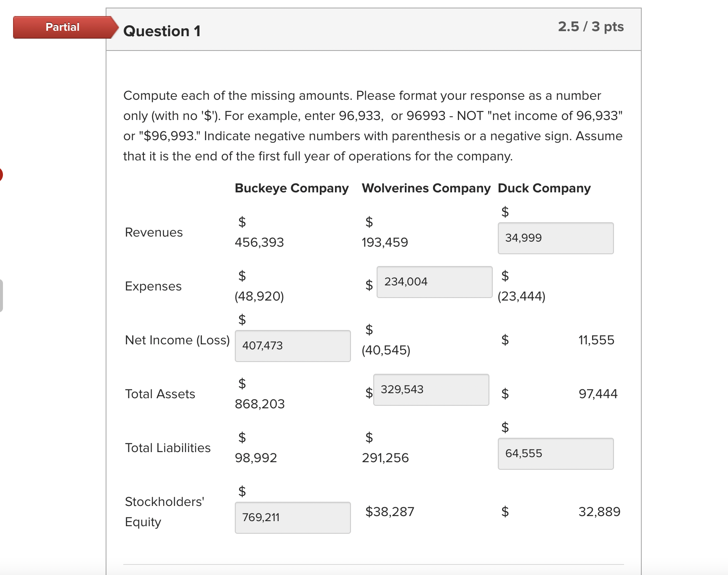Click the Total Assets input showing 329,543
This screenshot has height=575, width=728.
point(430,389)
